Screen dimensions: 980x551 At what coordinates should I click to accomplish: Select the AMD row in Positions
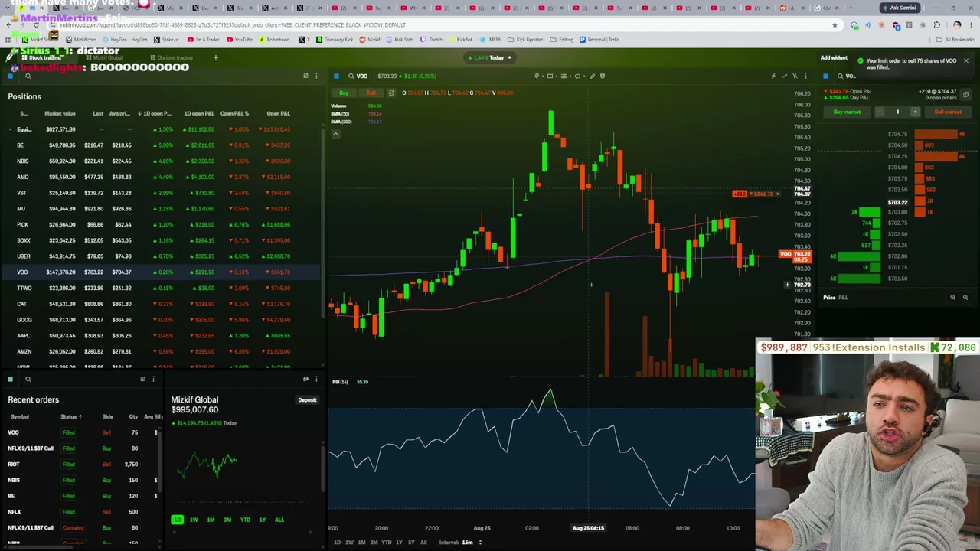[161, 177]
